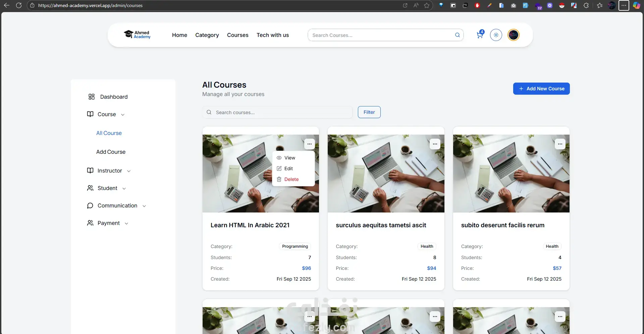Select All Course in sidebar
This screenshot has height=334, width=644.
(x=109, y=133)
